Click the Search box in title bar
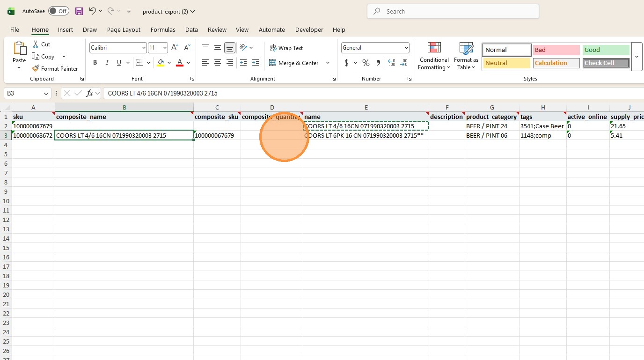Viewport: 644px width, 360px height. point(453,11)
